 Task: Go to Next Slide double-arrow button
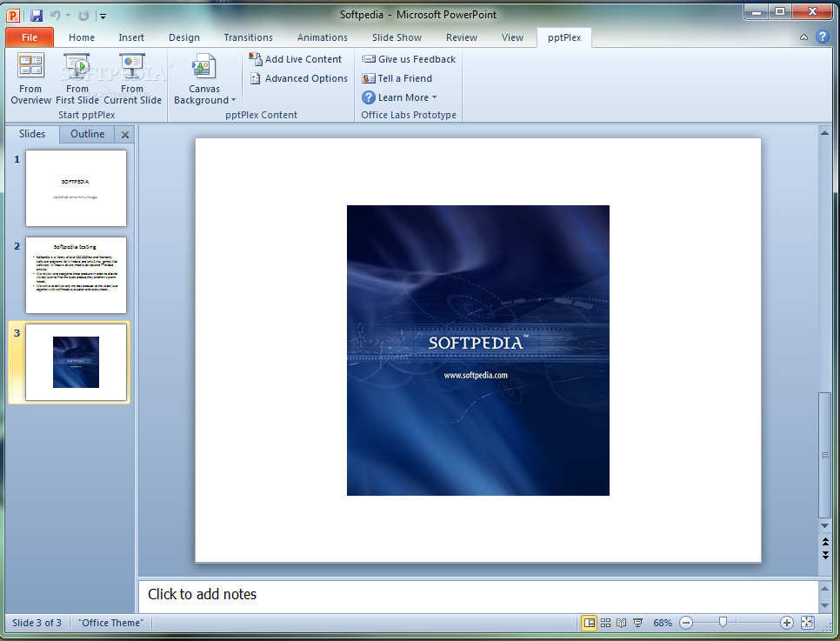825,555
